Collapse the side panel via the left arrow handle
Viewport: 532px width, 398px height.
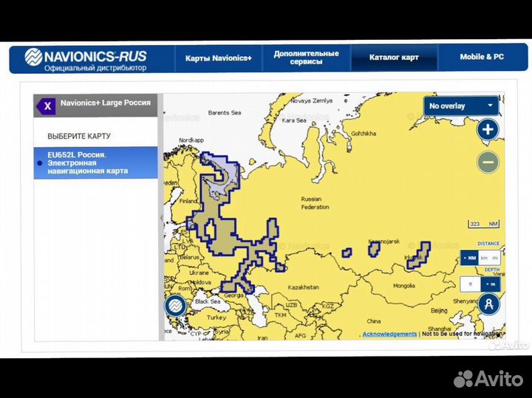click(162, 217)
